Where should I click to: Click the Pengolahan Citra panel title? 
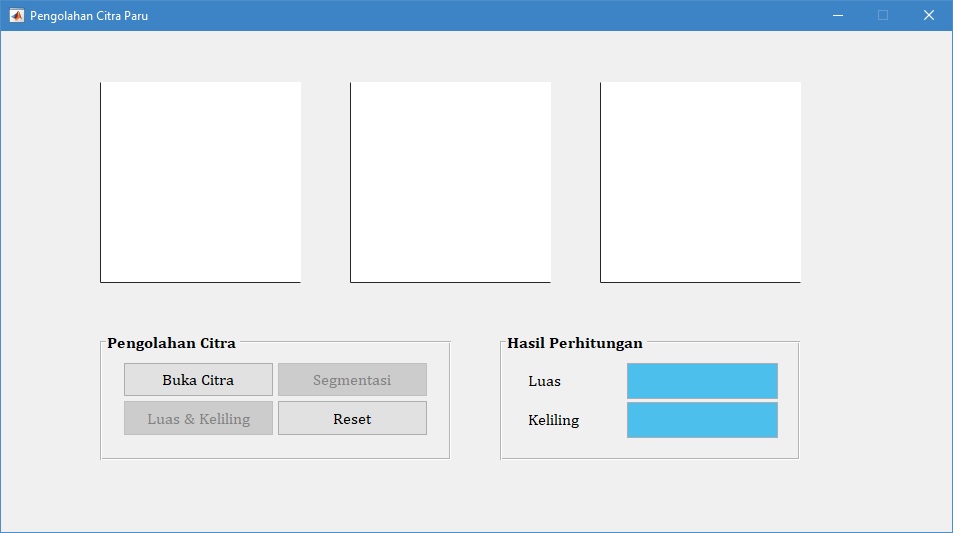click(172, 343)
